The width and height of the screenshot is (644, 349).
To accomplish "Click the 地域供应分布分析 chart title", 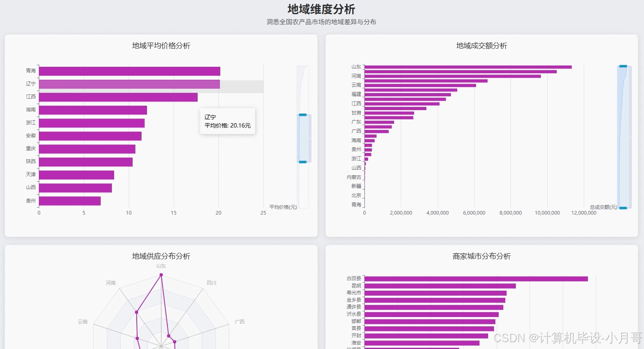I will [x=161, y=256].
